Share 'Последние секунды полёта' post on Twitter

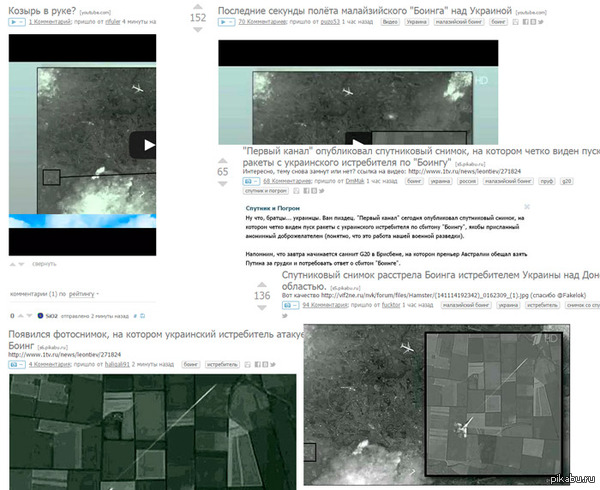click(x=540, y=22)
